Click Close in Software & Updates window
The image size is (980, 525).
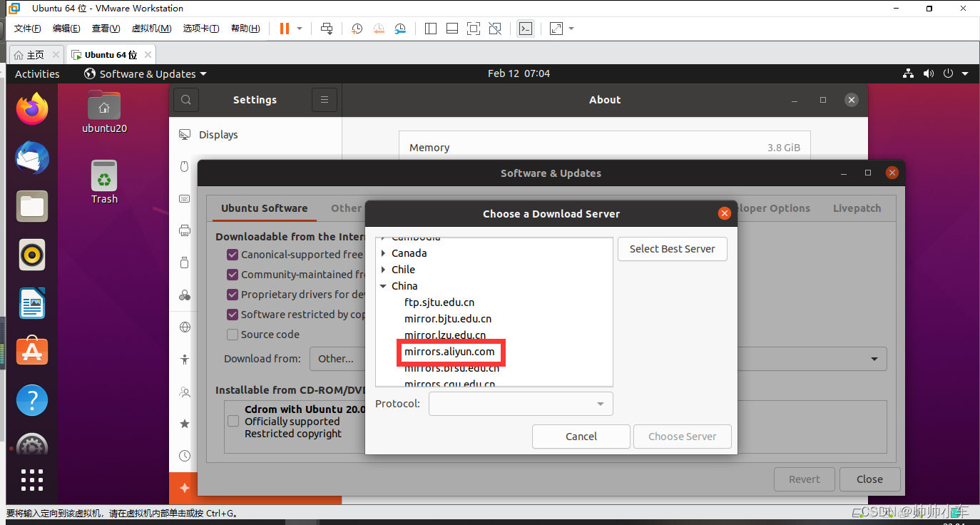click(869, 479)
